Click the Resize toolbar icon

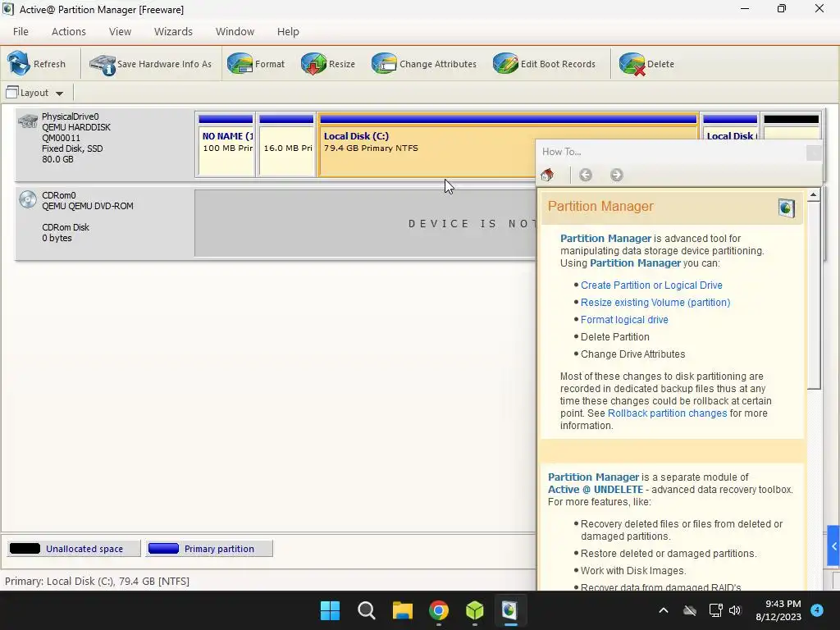click(313, 64)
